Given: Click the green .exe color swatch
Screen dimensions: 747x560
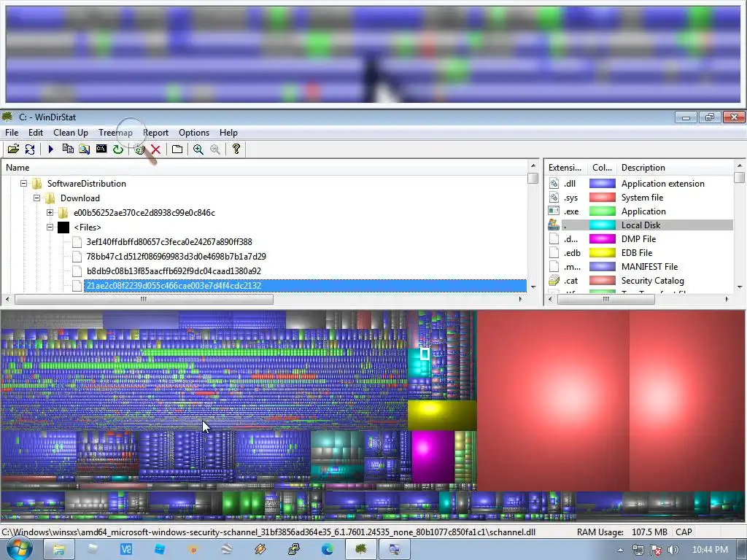Looking at the screenshot, I should pyautogui.click(x=602, y=211).
